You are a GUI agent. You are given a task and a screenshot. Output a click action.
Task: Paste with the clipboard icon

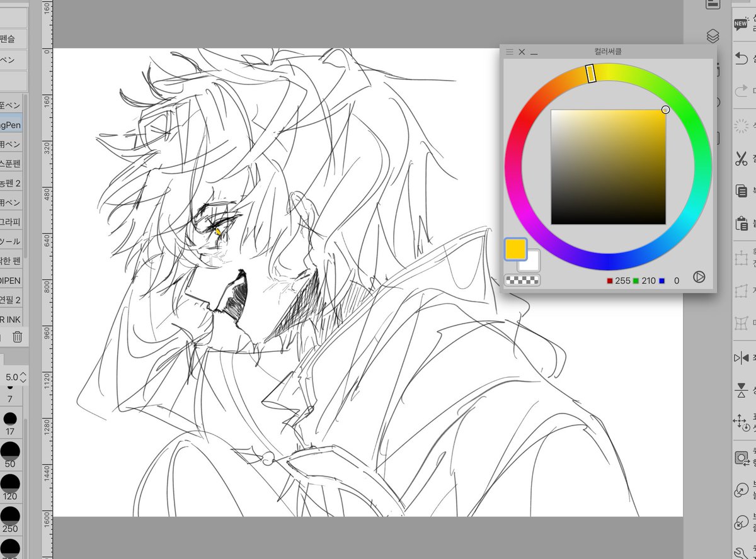click(x=742, y=223)
